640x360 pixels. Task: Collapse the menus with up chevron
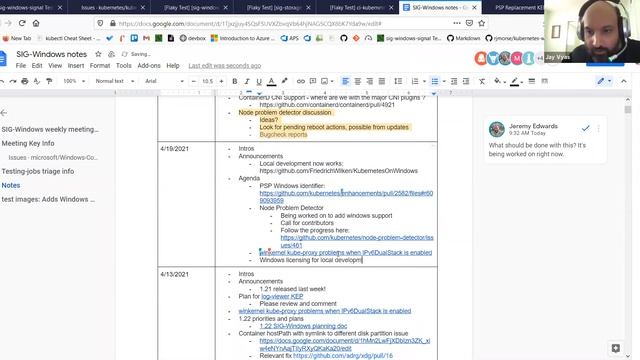pos(624,81)
